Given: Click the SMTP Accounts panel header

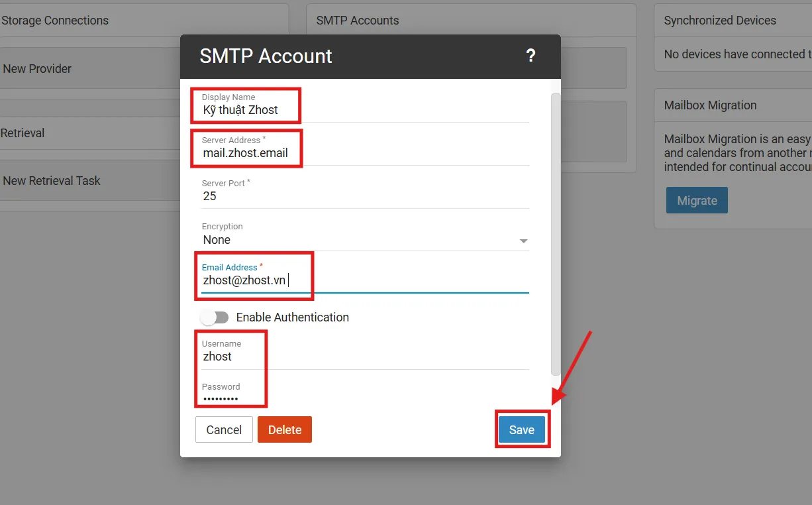Looking at the screenshot, I should (358, 21).
